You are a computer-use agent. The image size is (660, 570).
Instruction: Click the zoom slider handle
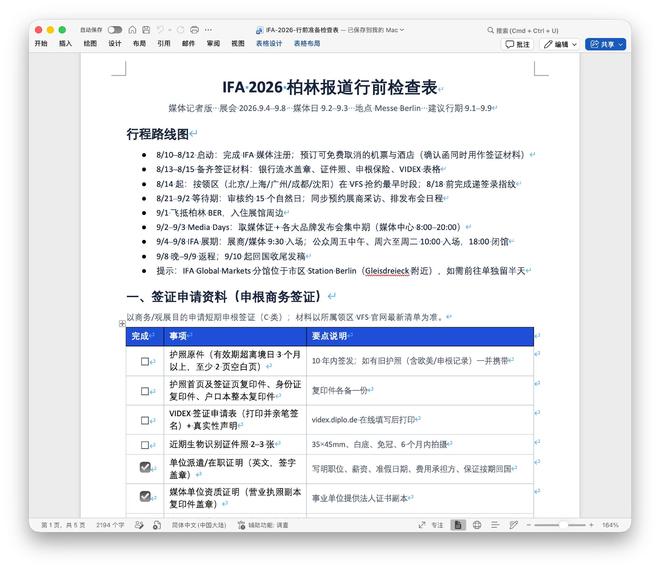point(563,525)
